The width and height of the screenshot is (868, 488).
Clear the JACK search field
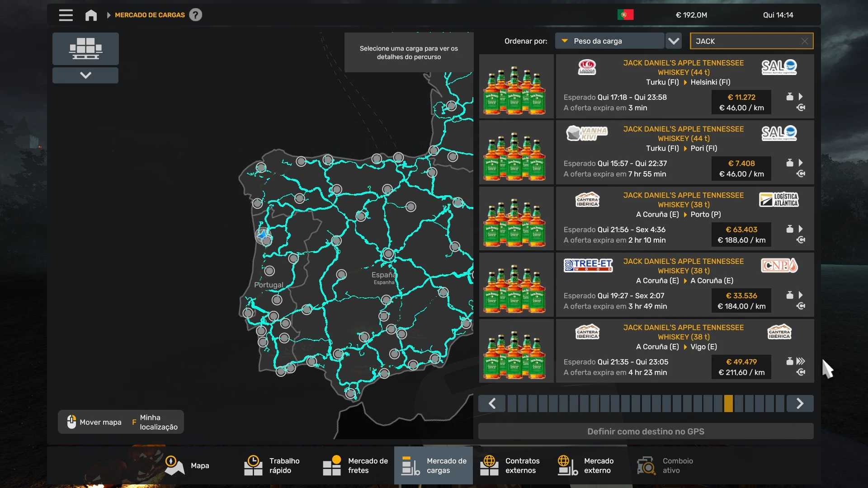click(x=804, y=41)
